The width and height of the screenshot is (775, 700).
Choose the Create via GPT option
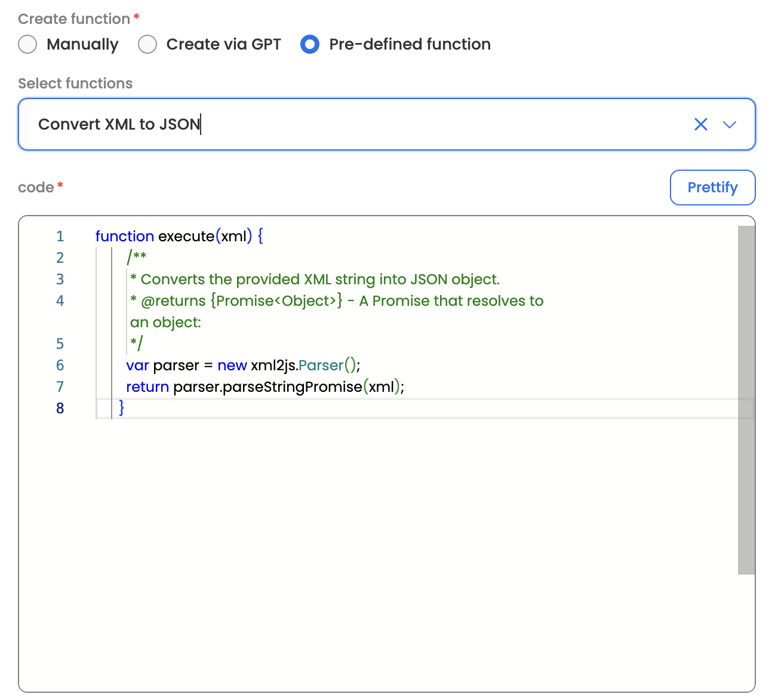click(147, 44)
